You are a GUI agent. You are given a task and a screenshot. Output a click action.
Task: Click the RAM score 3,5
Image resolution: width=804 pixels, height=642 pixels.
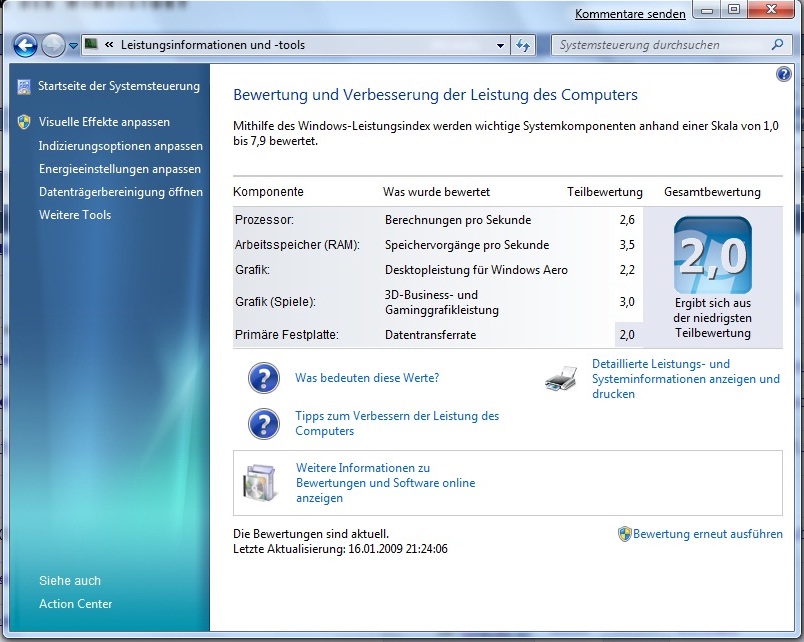coord(627,245)
